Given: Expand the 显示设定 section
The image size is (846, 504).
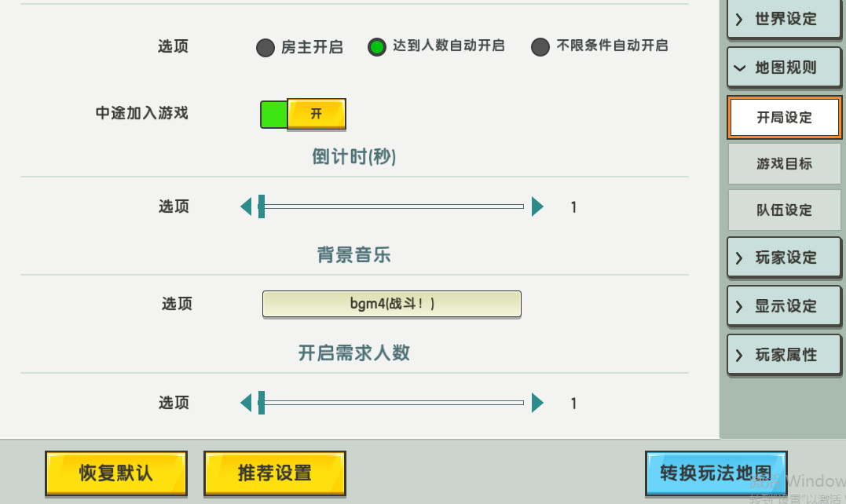Looking at the screenshot, I should [x=784, y=306].
